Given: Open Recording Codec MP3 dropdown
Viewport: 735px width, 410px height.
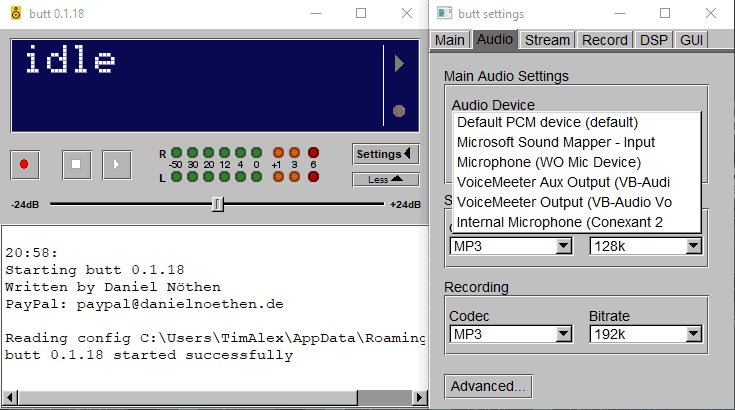Looking at the screenshot, I should pyautogui.click(x=511, y=334).
